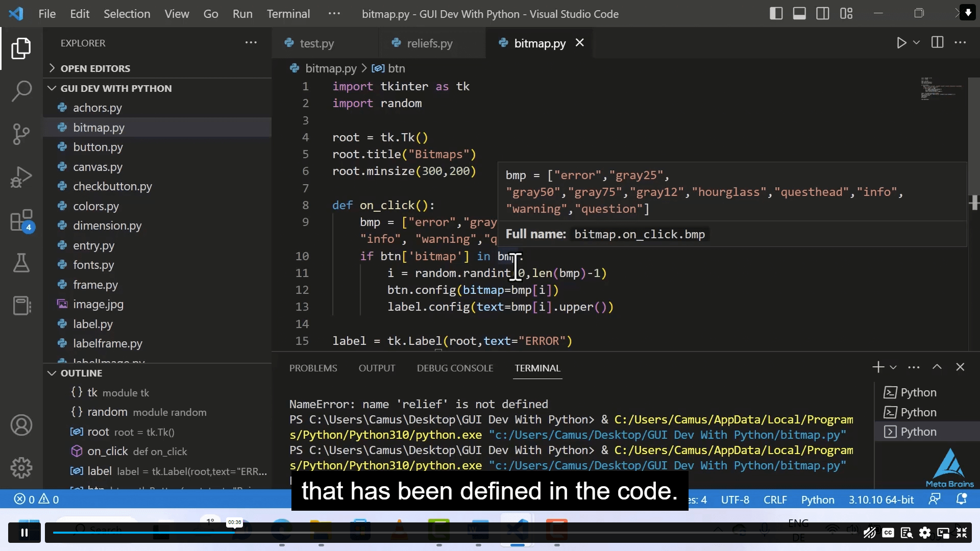Open the Extensions view
980x551 pixels.
pos(21,220)
